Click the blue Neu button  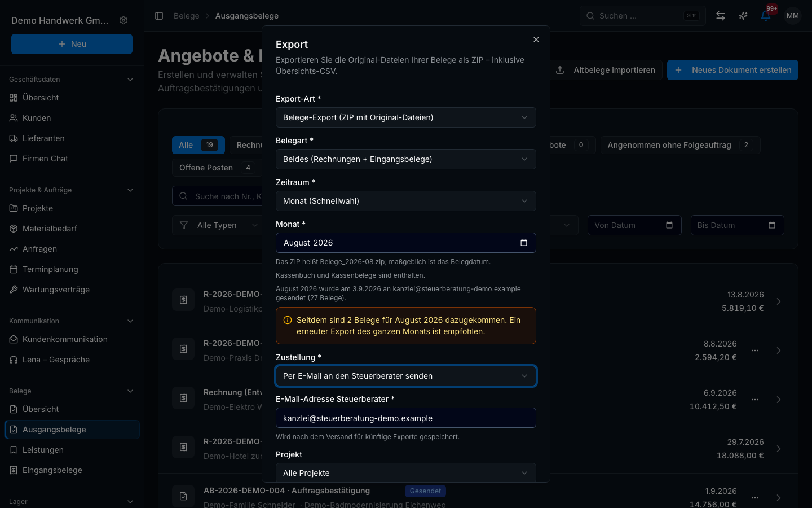click(x=72, y=44)
